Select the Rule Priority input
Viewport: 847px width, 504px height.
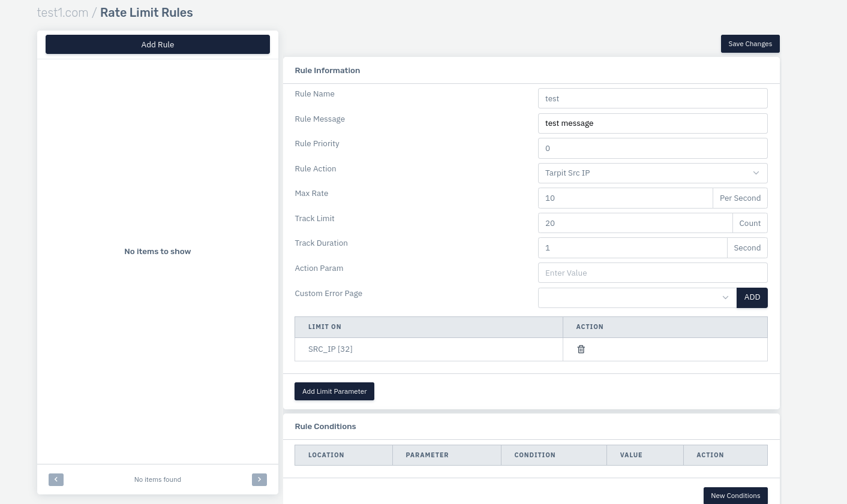coord(652,149)
